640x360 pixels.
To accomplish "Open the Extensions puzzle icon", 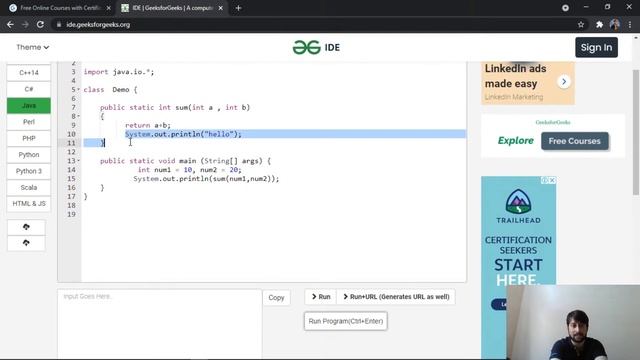I will (x=599, y=24).
